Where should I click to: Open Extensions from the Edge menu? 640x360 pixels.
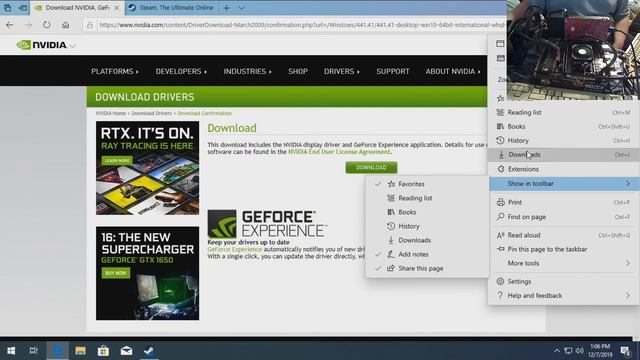564,169
